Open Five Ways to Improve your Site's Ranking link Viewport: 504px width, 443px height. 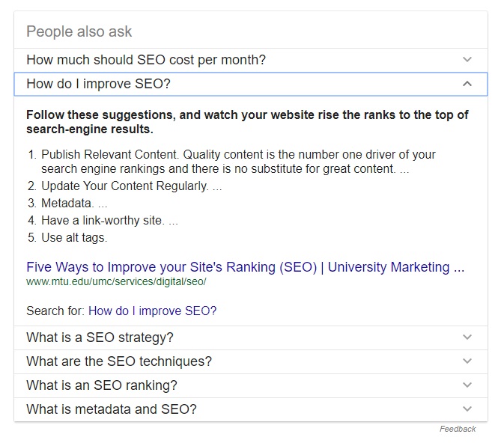coord(245,267)
